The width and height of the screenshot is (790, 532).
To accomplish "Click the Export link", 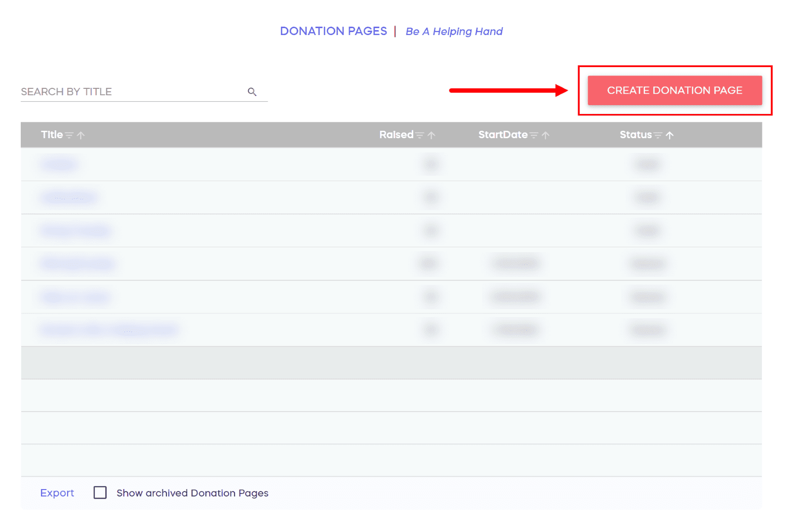I will 57,493.
